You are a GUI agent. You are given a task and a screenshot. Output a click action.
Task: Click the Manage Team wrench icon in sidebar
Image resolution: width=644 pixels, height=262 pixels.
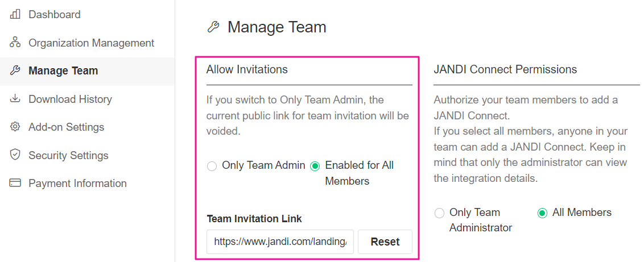click(x=15, y=70)
